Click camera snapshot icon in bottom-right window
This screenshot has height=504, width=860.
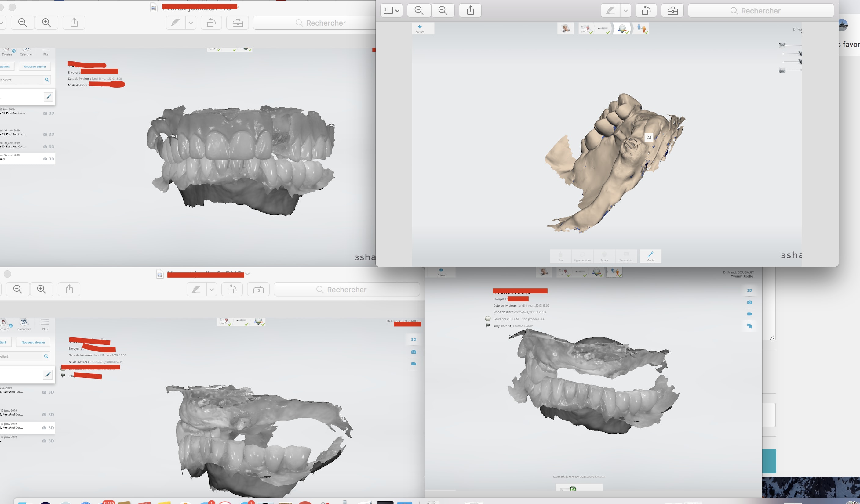click(749, 302)
